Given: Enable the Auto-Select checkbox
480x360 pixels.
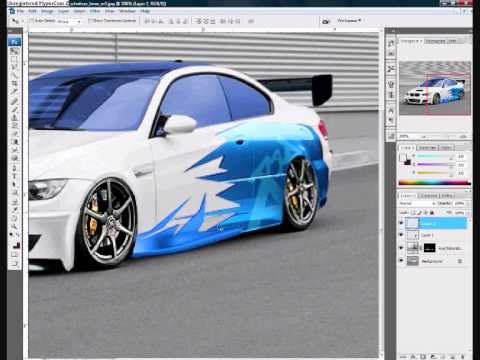Looking at the screenshot, I should coord(32,21).
